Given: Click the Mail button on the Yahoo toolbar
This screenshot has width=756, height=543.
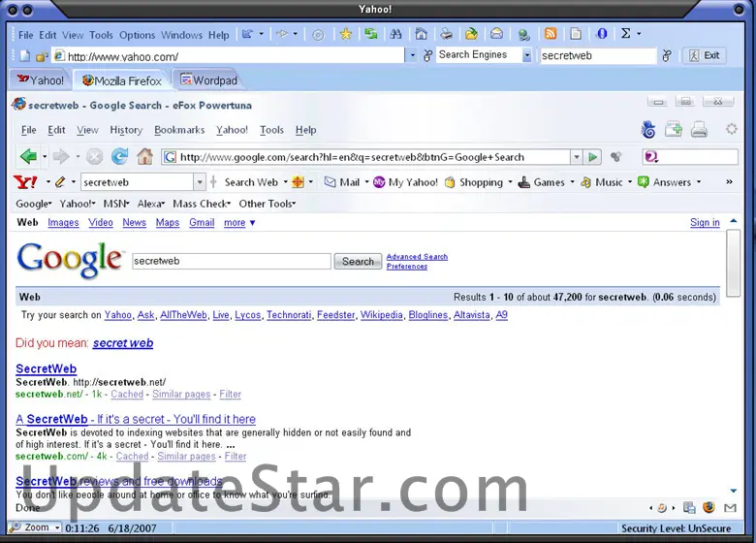Looking at the screenshot, I should click(x=342, y=182).
